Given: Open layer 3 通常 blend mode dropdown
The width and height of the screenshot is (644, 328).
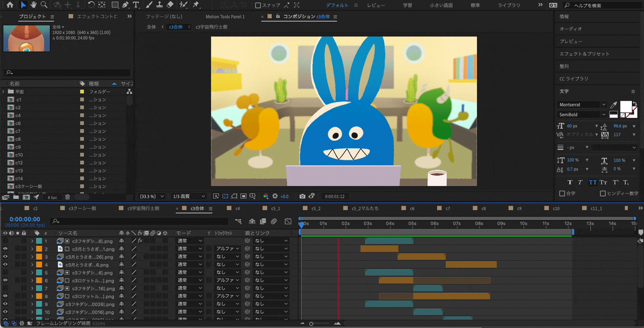Looking at the screenshot, I should point(189,257).
